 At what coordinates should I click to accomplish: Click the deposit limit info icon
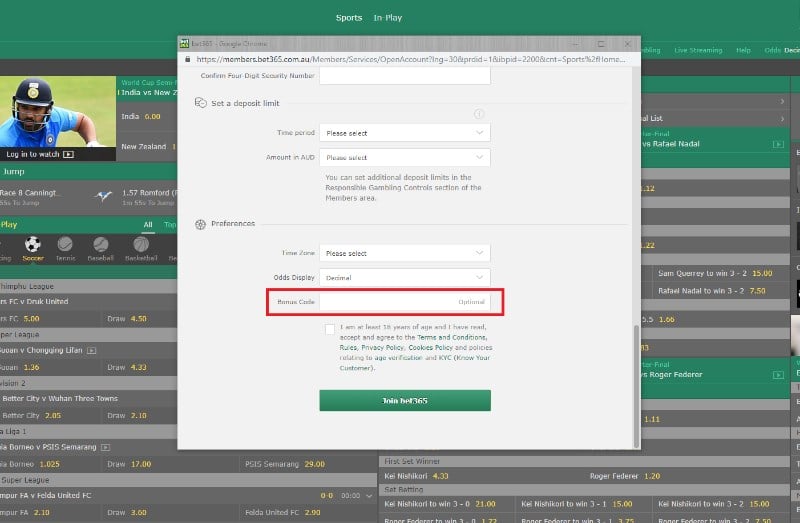click(479, 114)
